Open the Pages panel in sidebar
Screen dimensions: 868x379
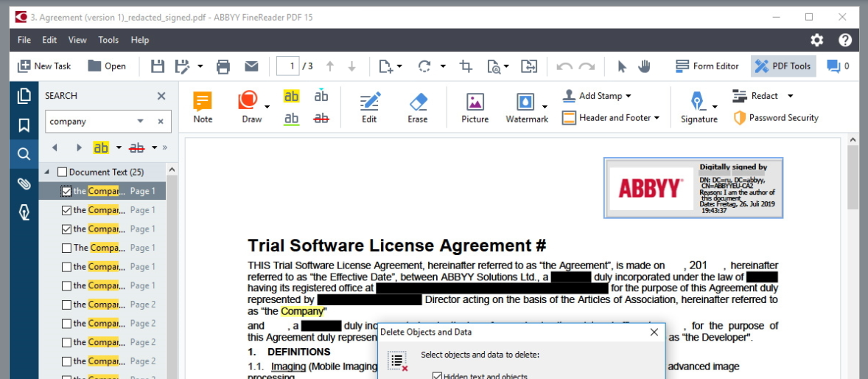[24, 96]
